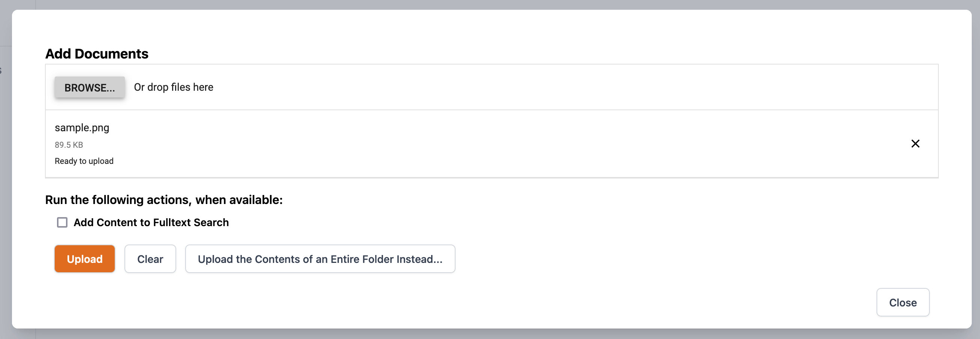This screenshot has width=980, height=339.
Task: Click the Add Content to Fulltext Search label
Action: pyautogui.click(x=151, y=222)
